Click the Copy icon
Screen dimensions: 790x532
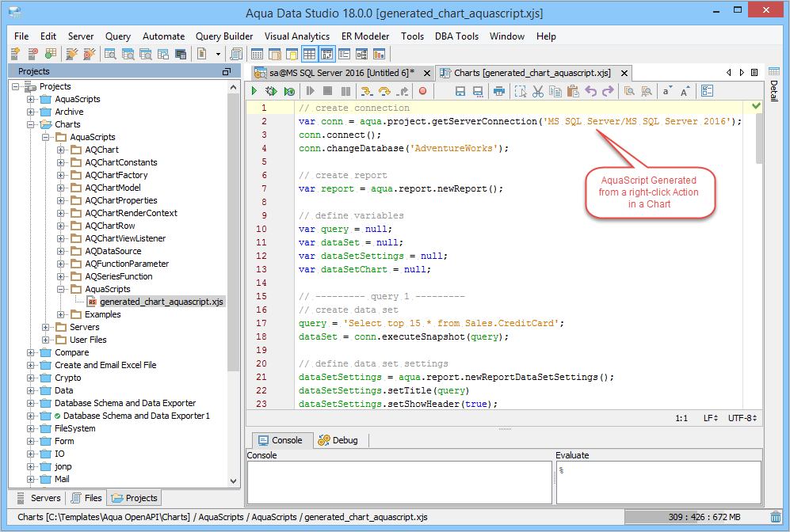[x=555, y=91]
